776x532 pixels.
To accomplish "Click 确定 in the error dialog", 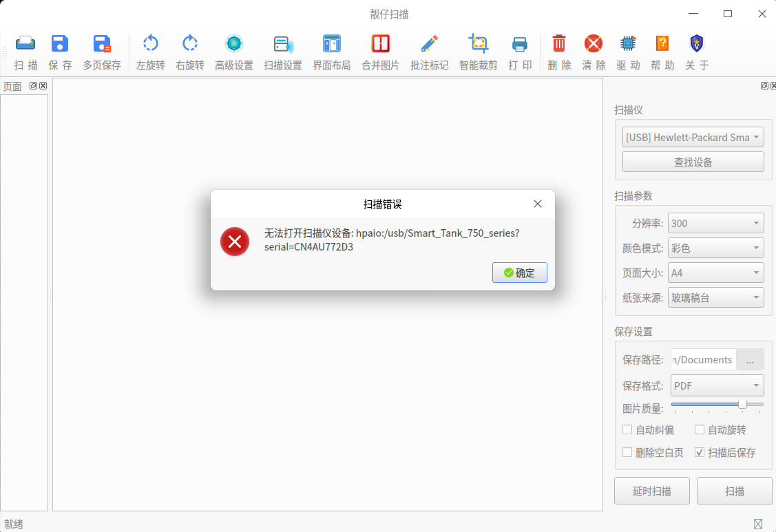I will (x=520, y=273).
